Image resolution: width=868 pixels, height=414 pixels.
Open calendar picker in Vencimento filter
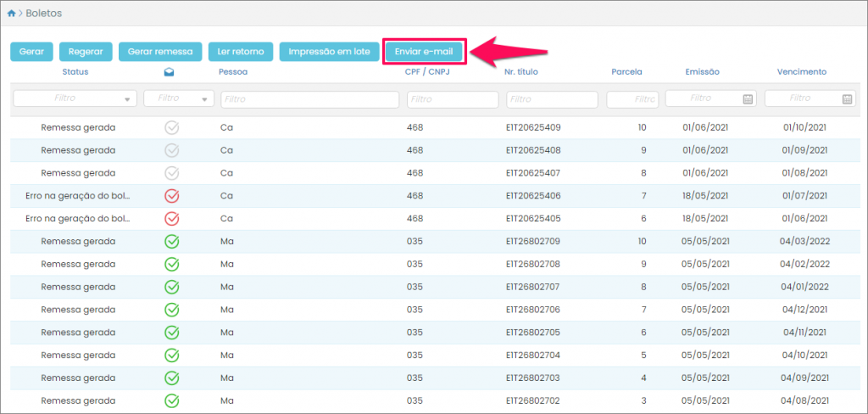point(847,99)
